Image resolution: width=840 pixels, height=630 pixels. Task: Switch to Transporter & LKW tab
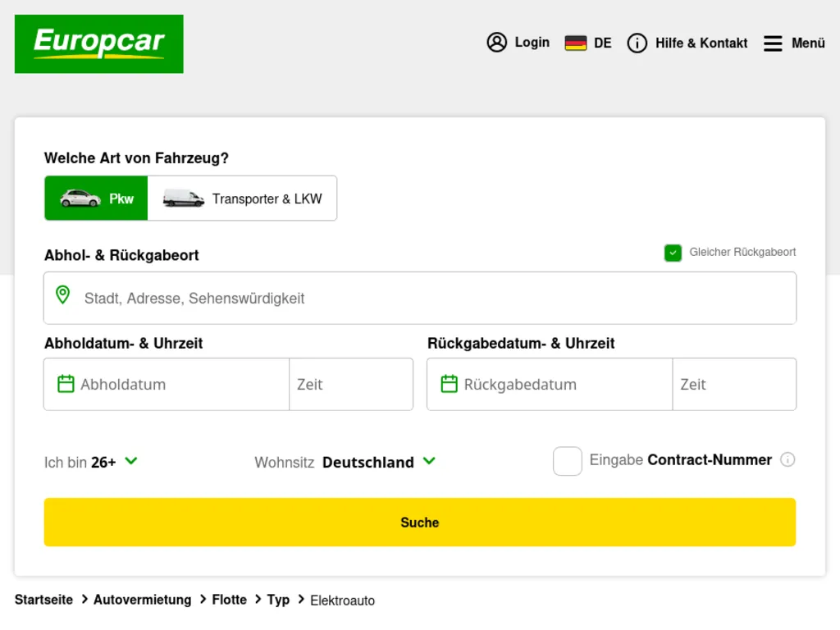tap(243, 198)
